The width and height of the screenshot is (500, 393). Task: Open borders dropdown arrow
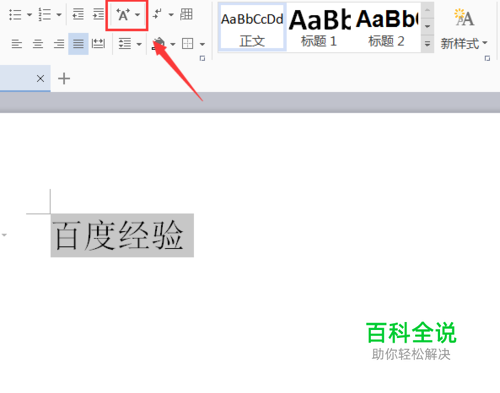pyautogui.click(x=202, y=44)
